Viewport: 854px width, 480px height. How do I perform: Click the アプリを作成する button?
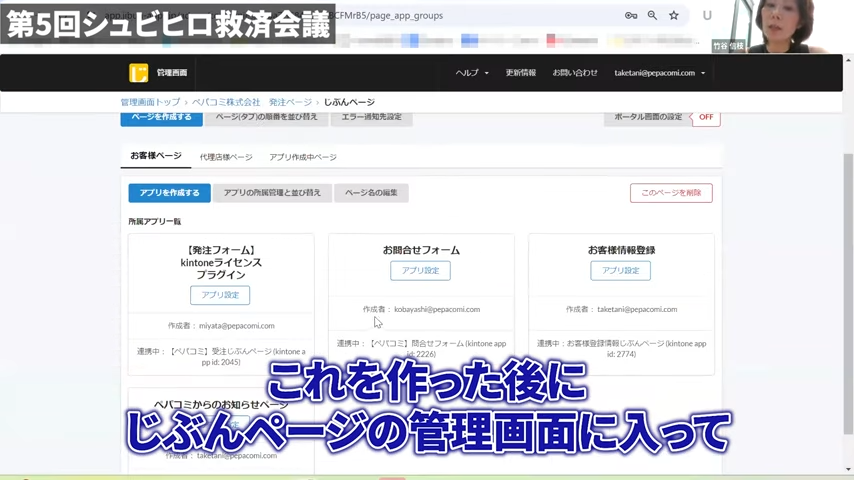pyautogui.click(x=169, y=193)
